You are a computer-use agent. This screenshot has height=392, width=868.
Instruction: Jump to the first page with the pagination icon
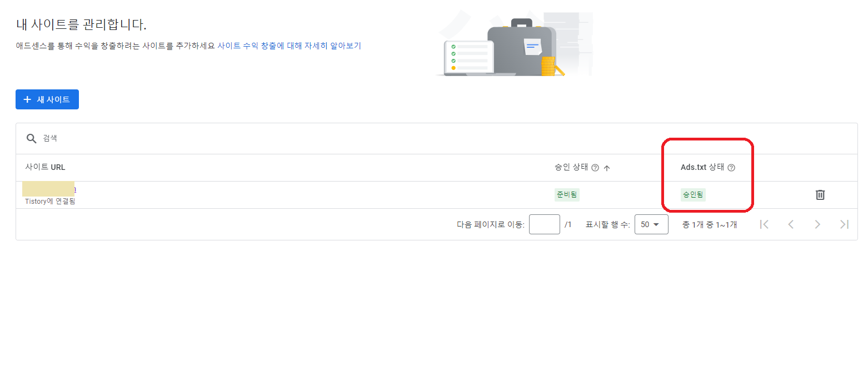pyautogui.click(x=764, y=224)
